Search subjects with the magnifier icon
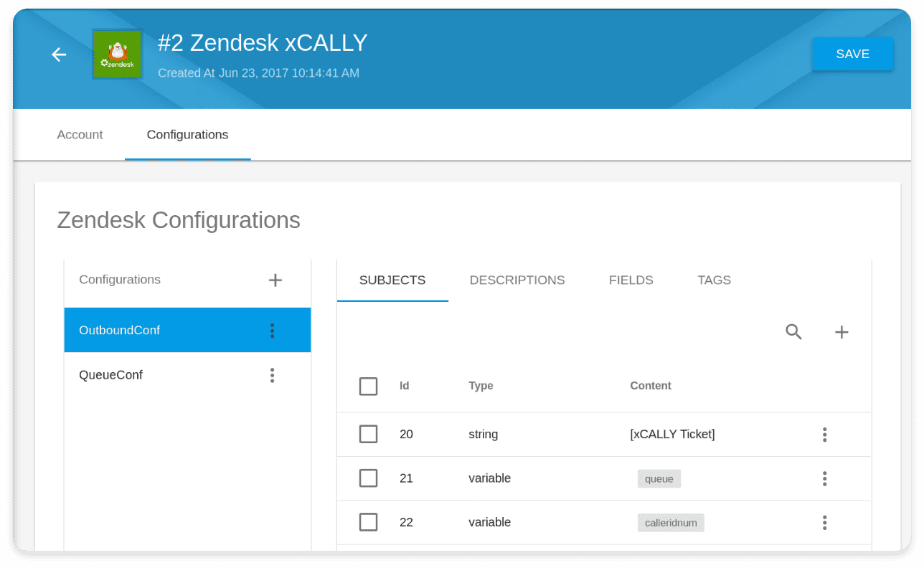 point(793,332)
